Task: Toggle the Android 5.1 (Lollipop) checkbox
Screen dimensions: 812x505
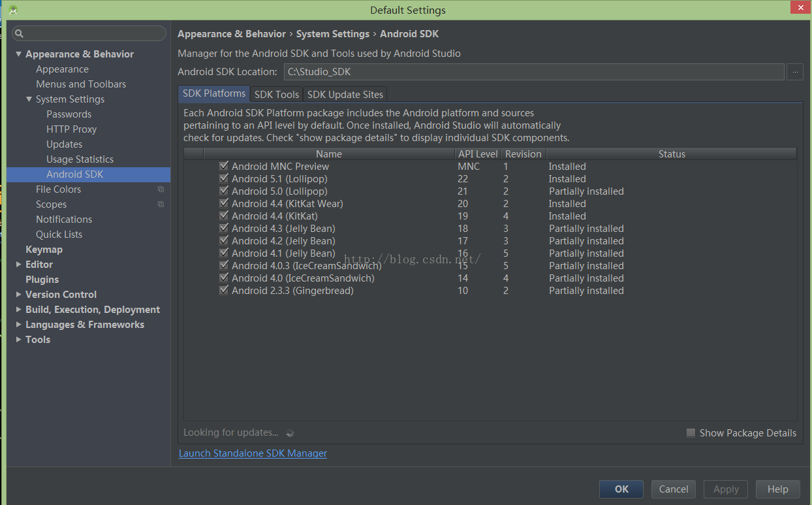Action: click(224, 178)
